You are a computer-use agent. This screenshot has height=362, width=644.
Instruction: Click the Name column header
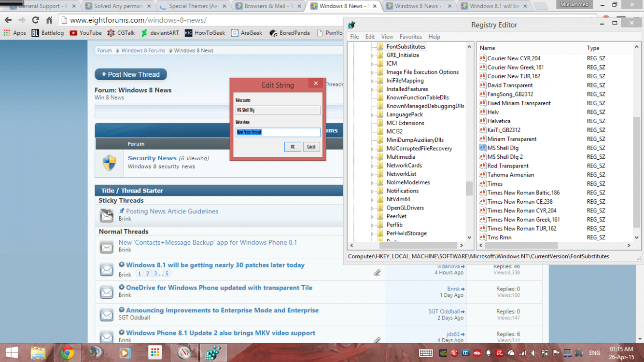click(x=530, y=48)
